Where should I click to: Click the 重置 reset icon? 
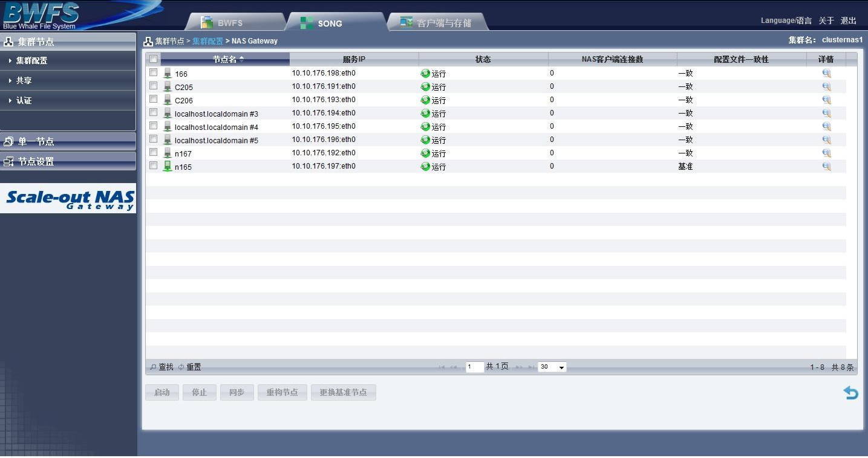tap(181, 367)
